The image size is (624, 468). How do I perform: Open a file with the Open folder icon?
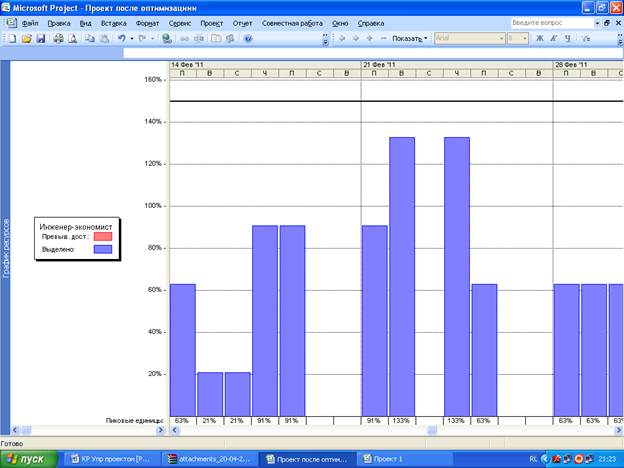coord(26,38)
